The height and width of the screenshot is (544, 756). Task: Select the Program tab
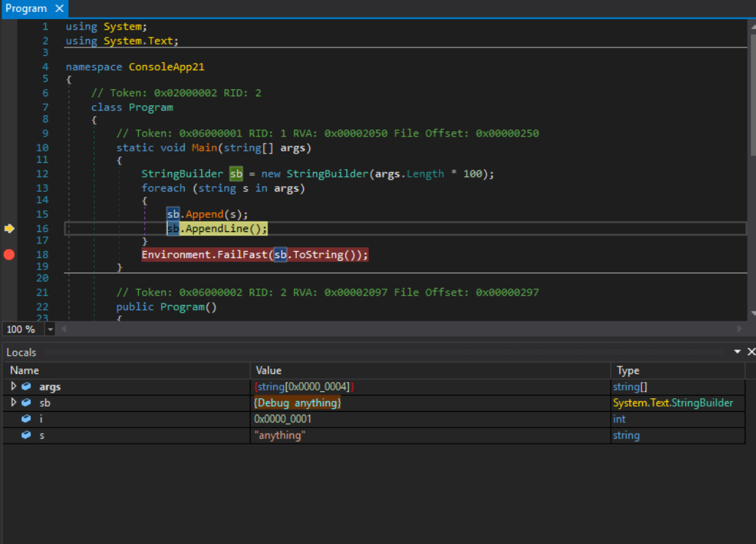pyautogui.click(x=25, y=8)
